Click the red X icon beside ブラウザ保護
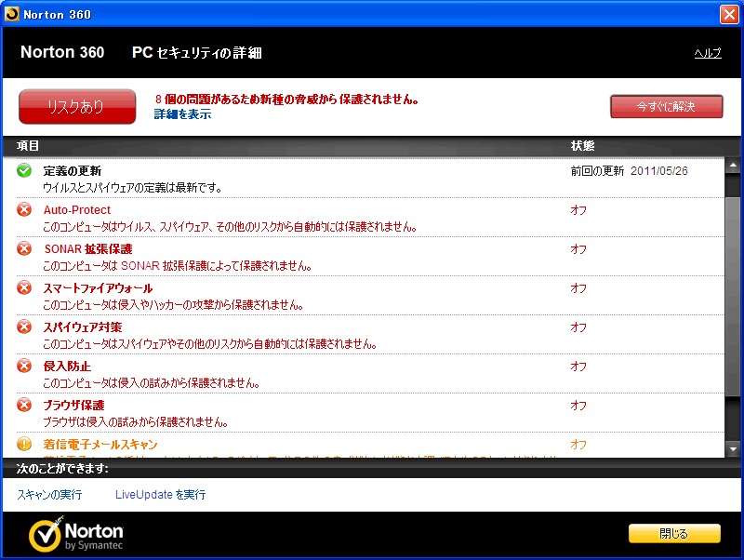Screen dimensions: 744x560 [x=24, y=405]
